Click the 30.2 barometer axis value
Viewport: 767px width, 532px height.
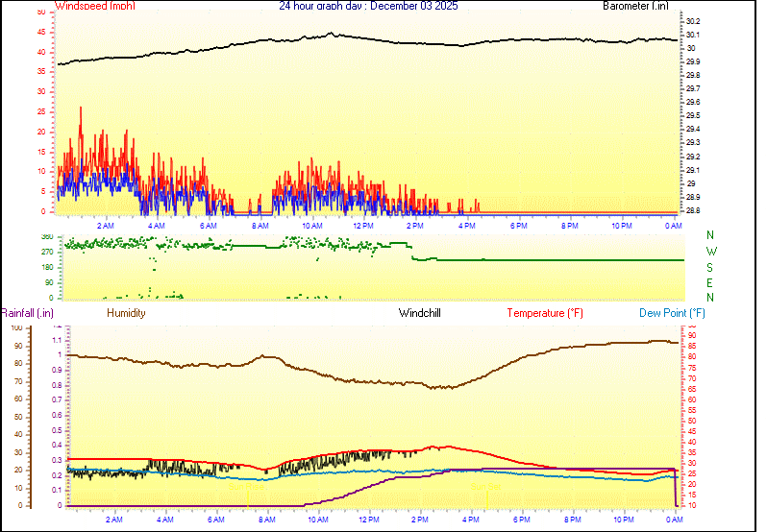(x=692, y=21)
